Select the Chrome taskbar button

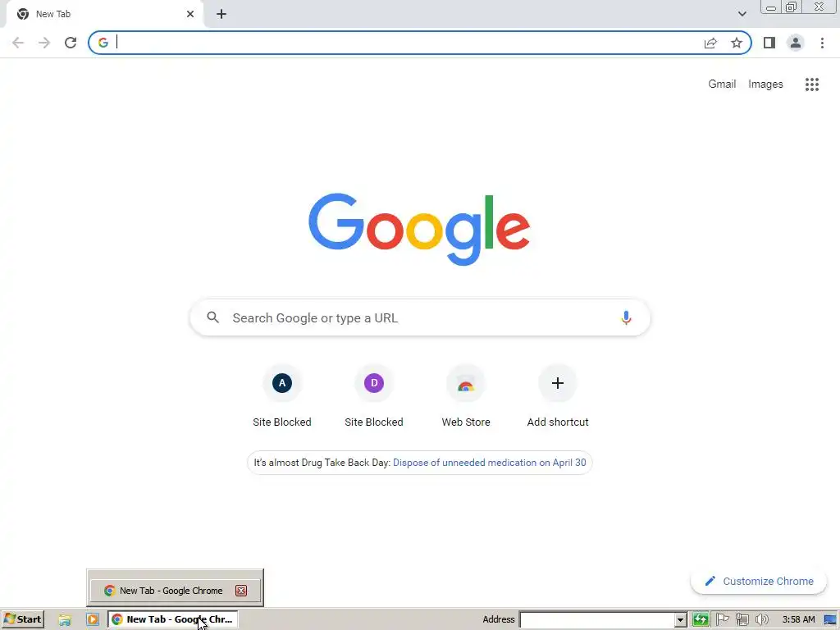click(x=172, y=619)
